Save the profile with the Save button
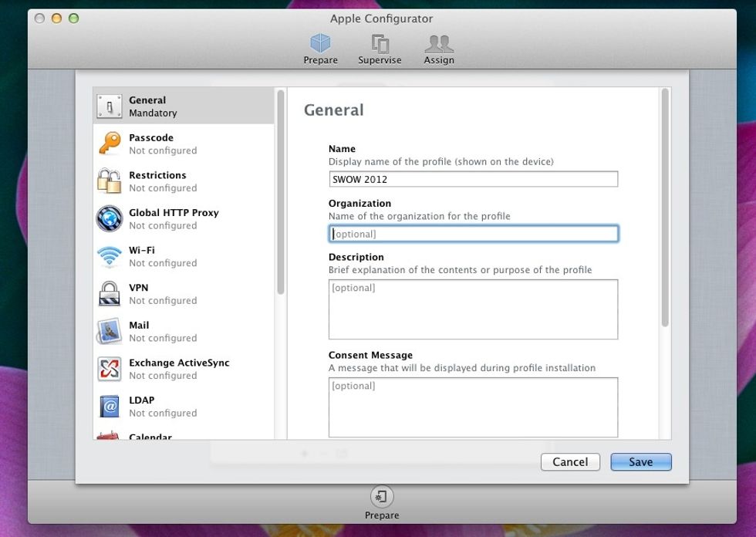The width and height of the screenshot is (756, 537). (641, 462)
